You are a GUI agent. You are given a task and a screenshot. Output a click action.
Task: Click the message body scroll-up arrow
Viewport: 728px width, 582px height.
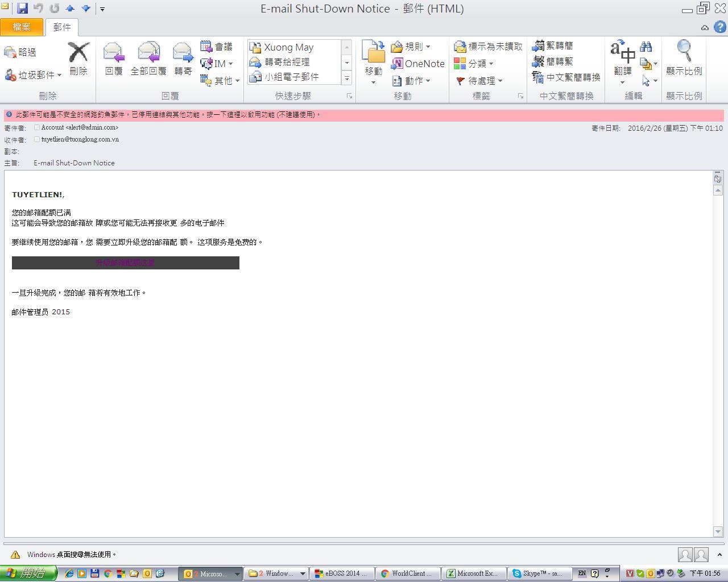718,190
